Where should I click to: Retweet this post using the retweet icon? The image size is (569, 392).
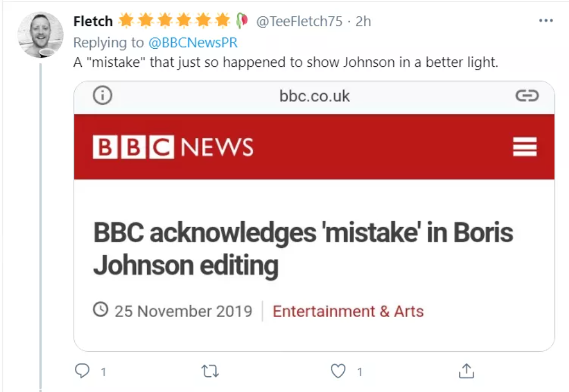pyautogui.click(x=210, y=371)
